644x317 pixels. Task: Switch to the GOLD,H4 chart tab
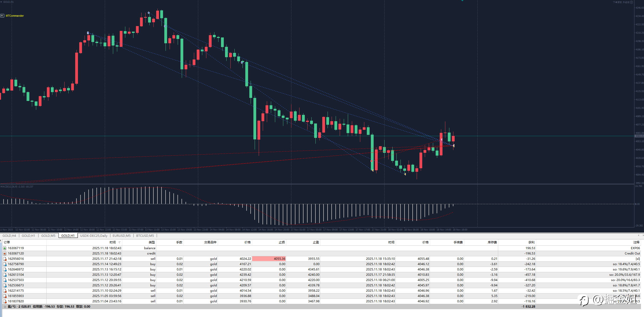pos(9,236)
